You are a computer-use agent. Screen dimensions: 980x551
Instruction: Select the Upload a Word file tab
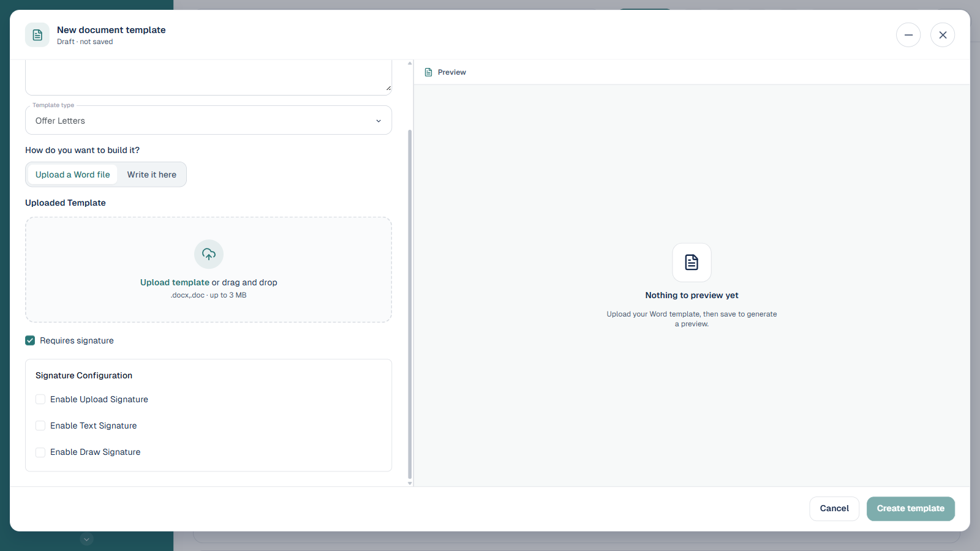coord(73,174)
